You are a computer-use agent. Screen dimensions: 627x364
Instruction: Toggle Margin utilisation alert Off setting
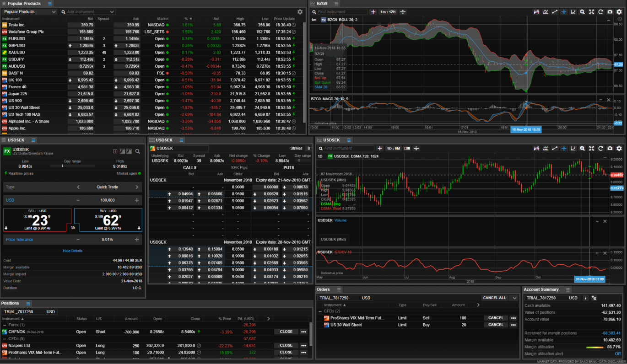tap(617, 354)
